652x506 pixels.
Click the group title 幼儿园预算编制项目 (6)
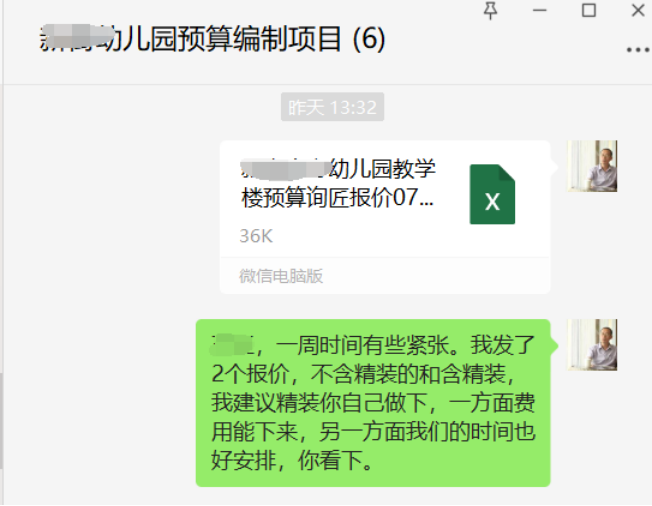212,39
